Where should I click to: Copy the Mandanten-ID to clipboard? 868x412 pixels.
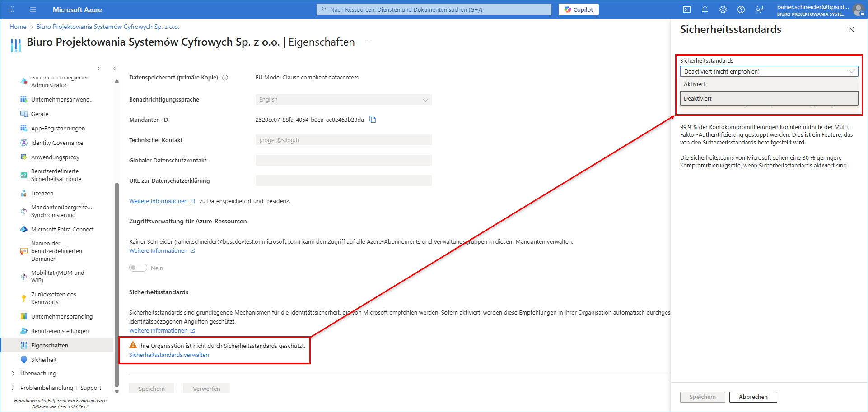click(x=373, y=119)
